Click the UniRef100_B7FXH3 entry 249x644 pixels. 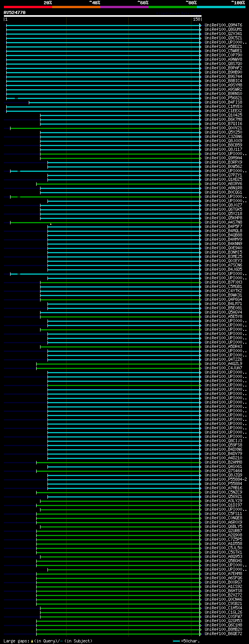[223, 282]
